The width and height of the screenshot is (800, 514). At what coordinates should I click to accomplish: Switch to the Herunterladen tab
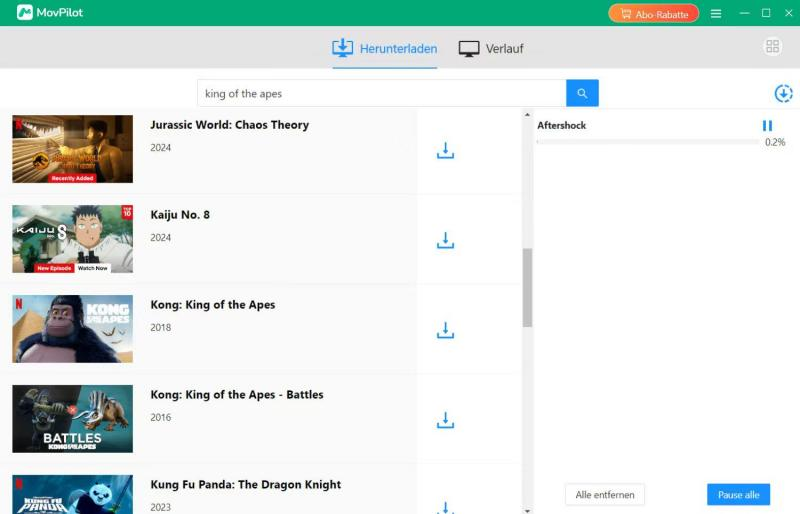385,48
